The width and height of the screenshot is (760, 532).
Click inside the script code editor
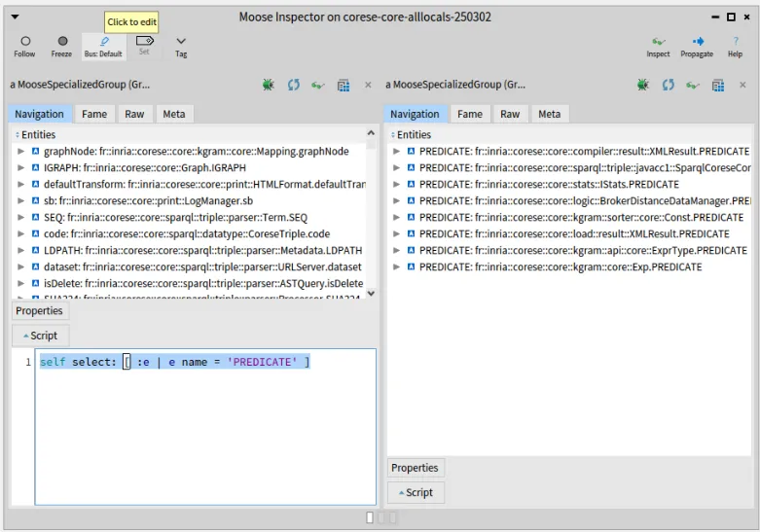[204, 428]
